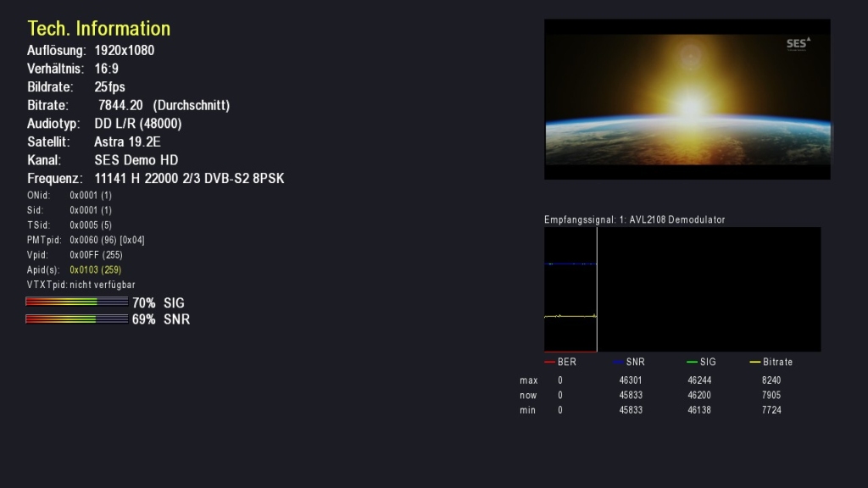The image size is (868, 488).
Task: Select the bitrate value 7844.20
Action: [x=120, y=105]
